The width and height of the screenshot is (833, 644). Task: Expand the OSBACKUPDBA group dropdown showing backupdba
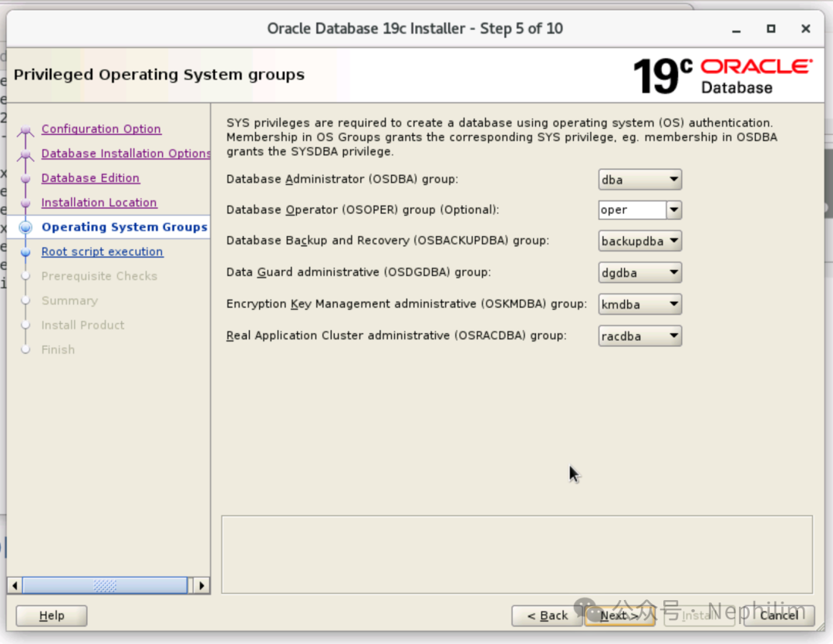(639, 241)
